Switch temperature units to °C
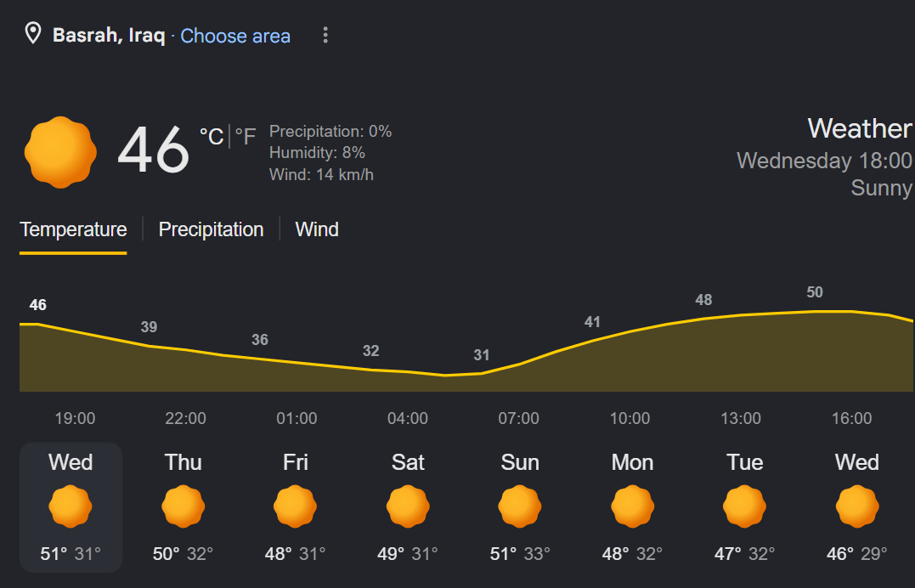Viewport: 915px width, 588px height. (x=212, y=137)
